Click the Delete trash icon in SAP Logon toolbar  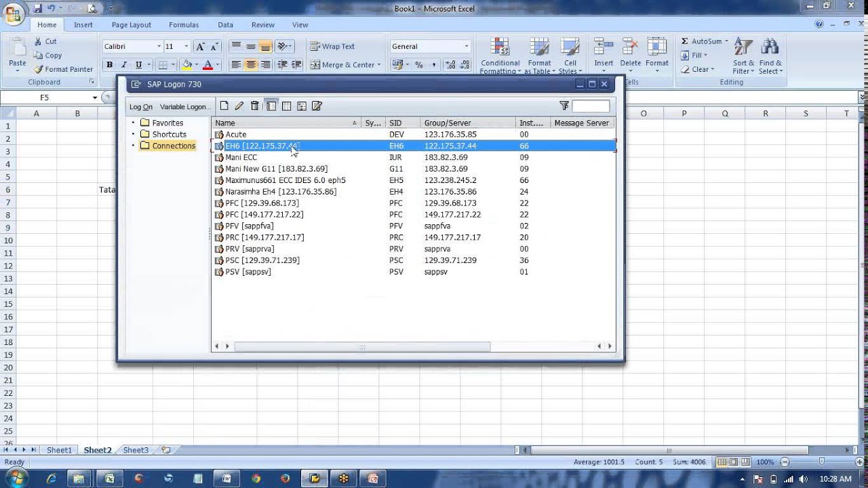click(255, 106)
